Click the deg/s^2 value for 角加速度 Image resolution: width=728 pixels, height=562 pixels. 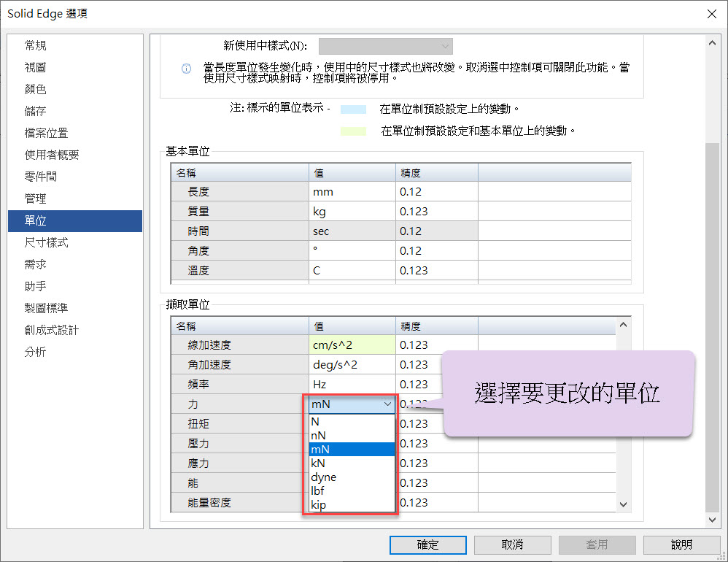click(x=352, y=365)
